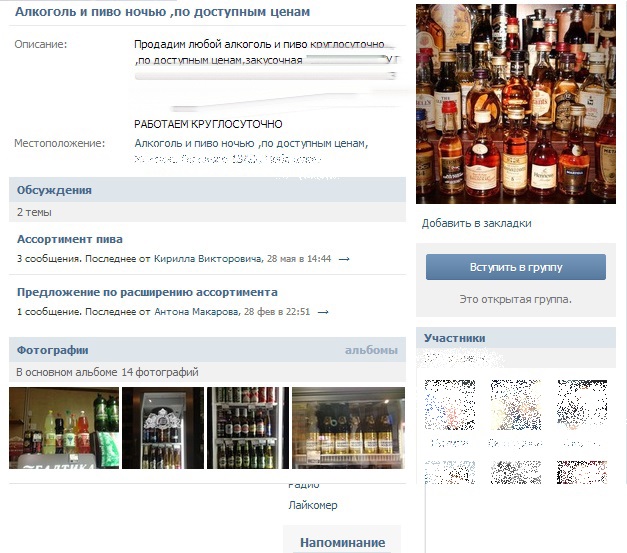Select the Лайкомер item
This screenshot has height=553, width=627.
[313, 505]
